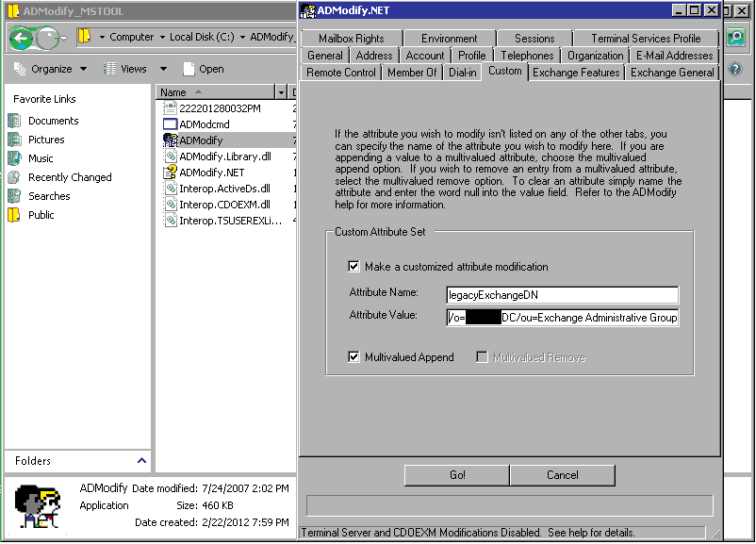Open the Documents favorite link

pyautogui.click(x=53, y=121)
